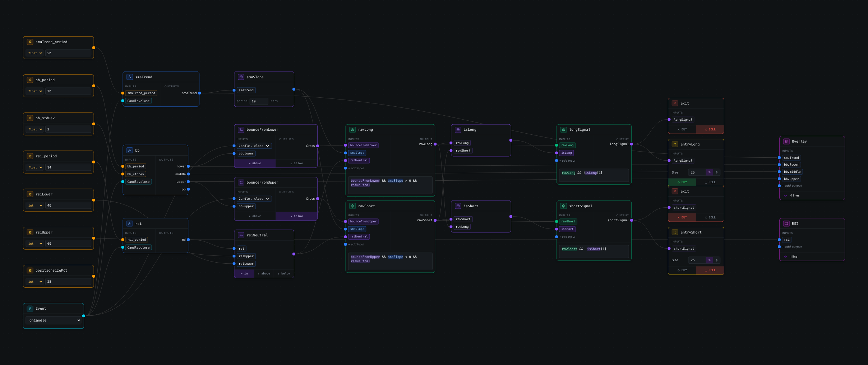Select 'below' in bounceFromLower node
Viewport: 868px width, 365px height.
(x=296, y=163)
